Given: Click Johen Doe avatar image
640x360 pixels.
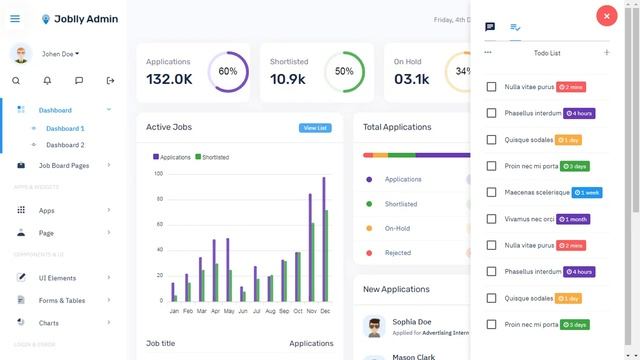Looking at the screenshot, I should (20, 53).
